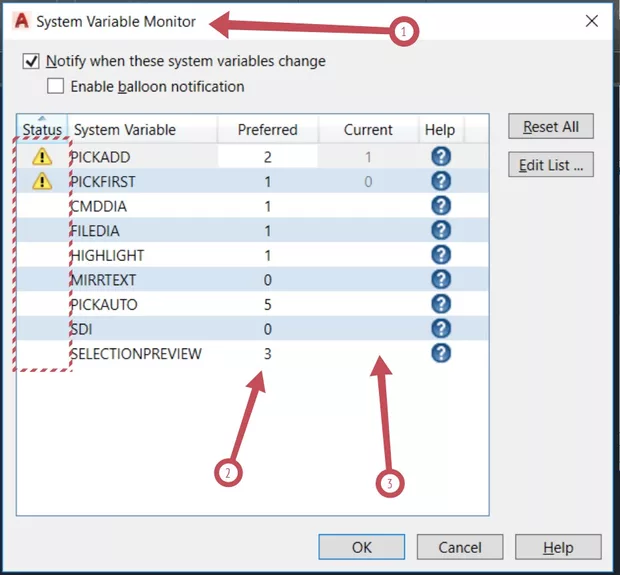
Task: Click the help icon for PICKADD
Action: pyautogui.click(x=440, y=156)
